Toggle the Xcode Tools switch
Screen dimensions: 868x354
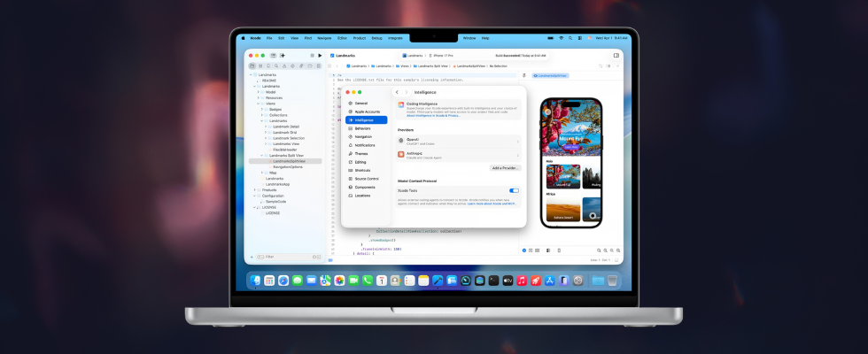pos(514,190)
